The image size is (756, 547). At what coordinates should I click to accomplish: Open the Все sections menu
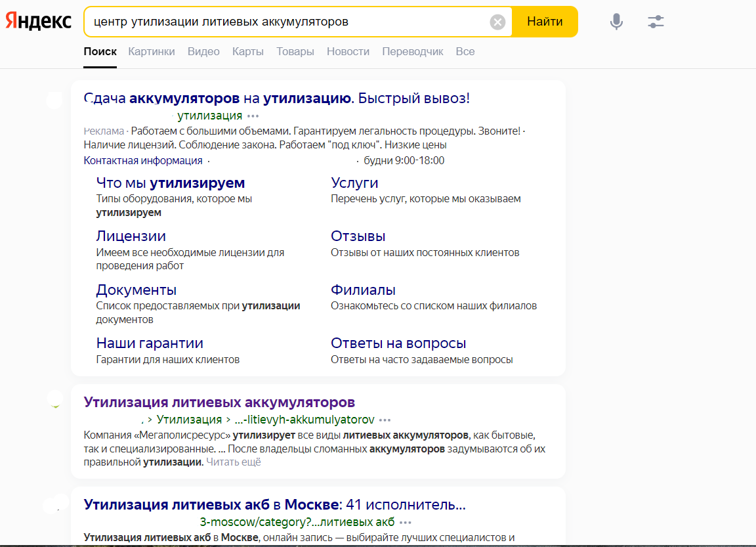point(465,51)
